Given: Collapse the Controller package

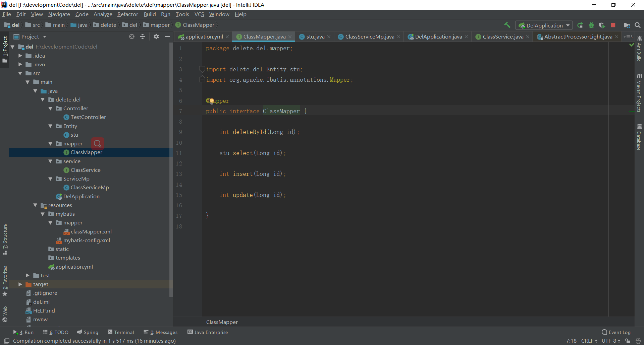Looking at the screenshot, I should click(50, 108).
